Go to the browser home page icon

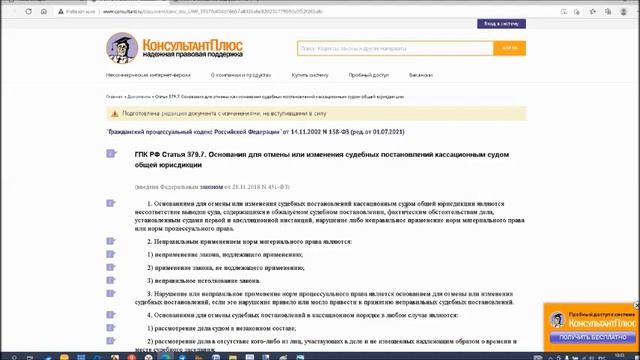44,11
